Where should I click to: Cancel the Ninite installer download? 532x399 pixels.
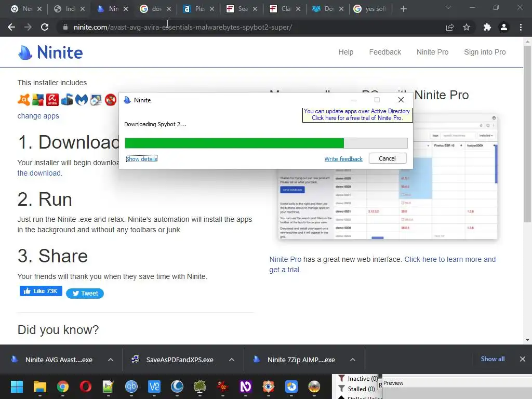pyautogui.click(x=387, y=158)
